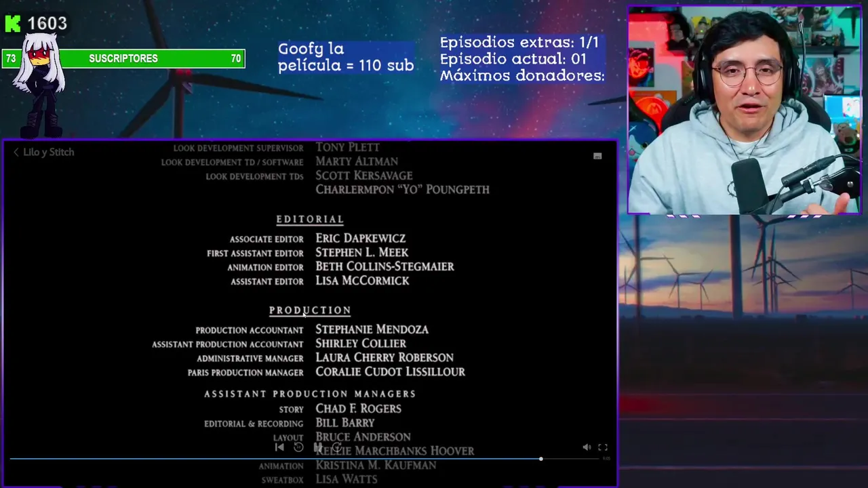Click the name "Stephanie Mendoza"
This screenshot has width=868, height=488.
[372, 329]
